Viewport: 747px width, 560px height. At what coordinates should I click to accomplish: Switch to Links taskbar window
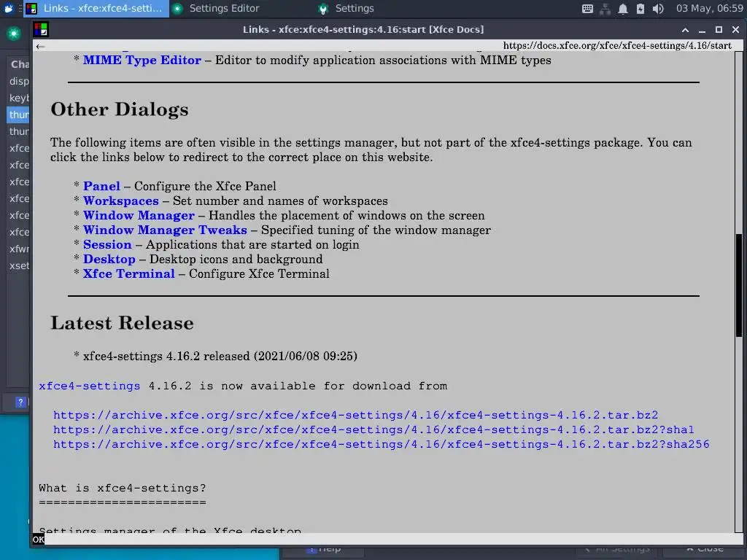97,9
